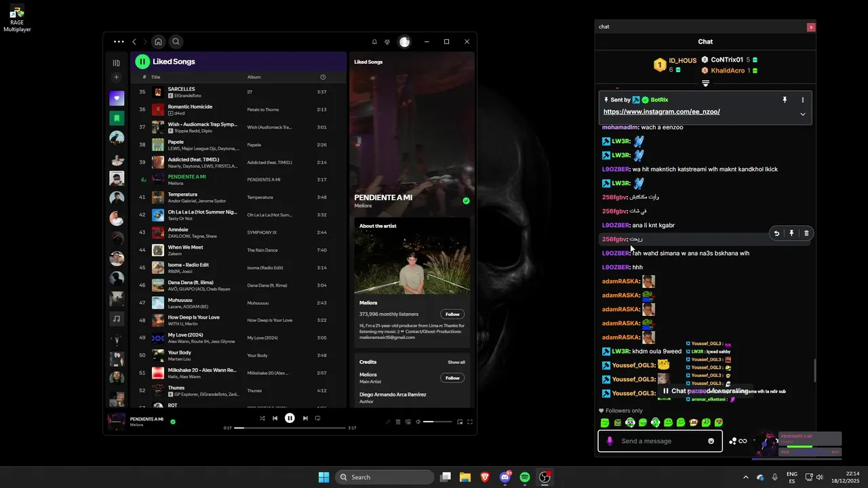Adjust Spotify volume slider
Image resolution: width=868 pixels, height=488 pixels.
(437, 422)
